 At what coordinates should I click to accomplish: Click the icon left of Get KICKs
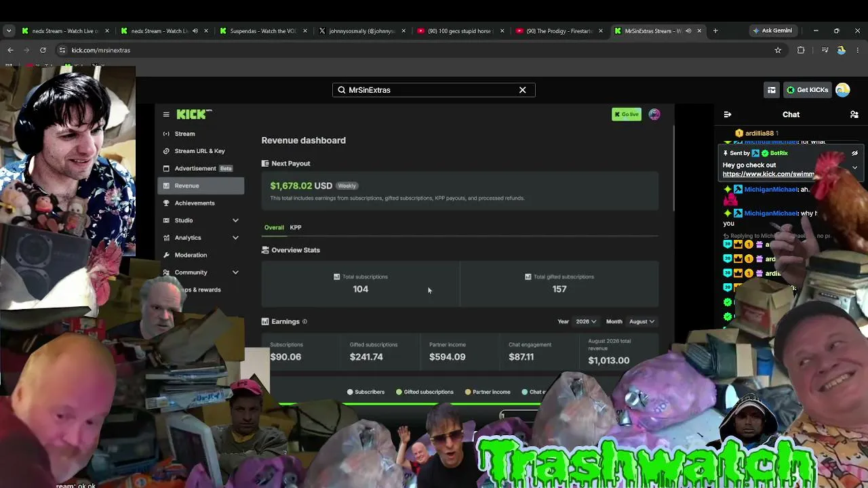tap(772, 90)
